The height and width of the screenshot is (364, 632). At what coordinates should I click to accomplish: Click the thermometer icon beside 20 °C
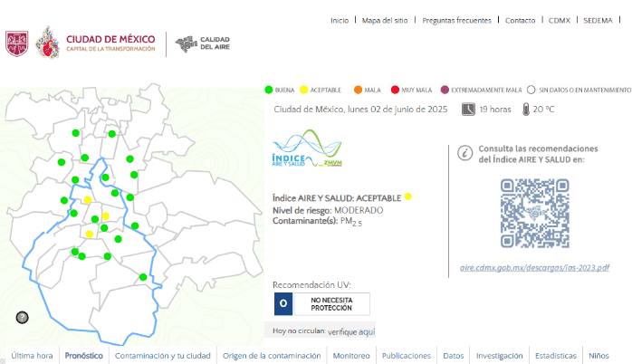(525, 110)
